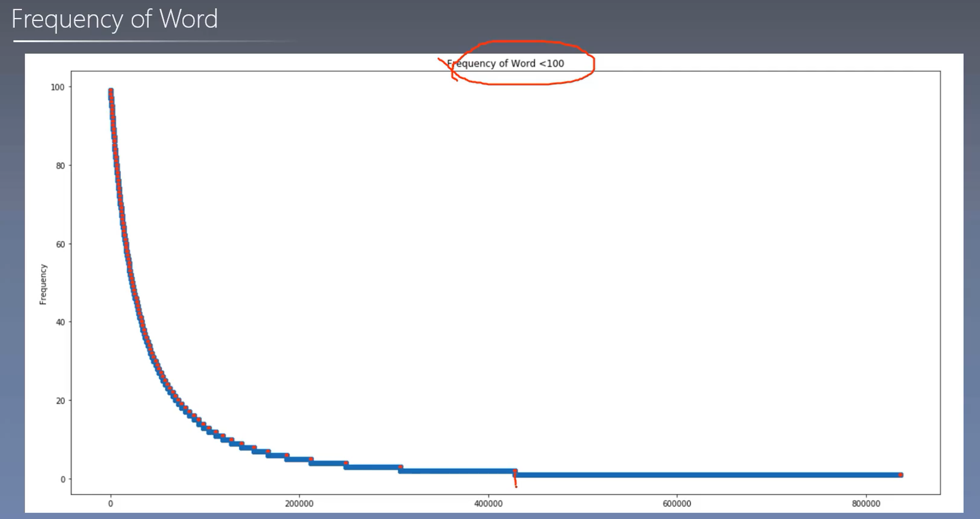
Task: Click the x-axis tick label 800000
Action: tap(866, 504)
